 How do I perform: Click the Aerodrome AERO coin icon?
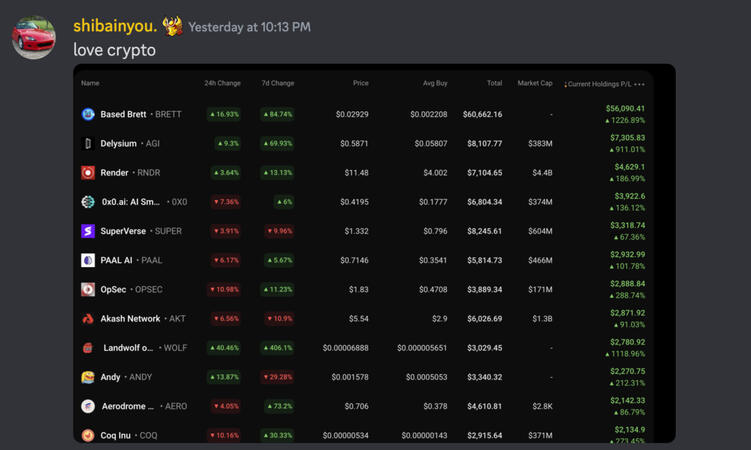tap(88, 406)
